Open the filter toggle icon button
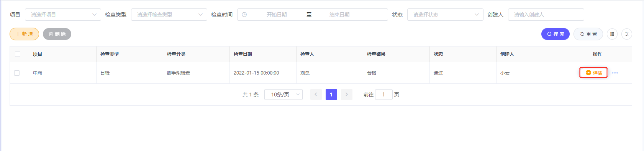 [x=627, y=34]
